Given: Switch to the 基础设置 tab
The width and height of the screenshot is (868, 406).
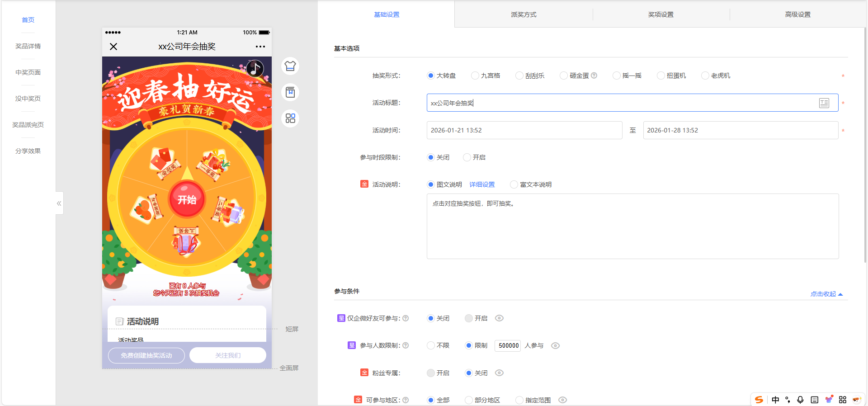Looking at the screenshot, I should (387, 14).
